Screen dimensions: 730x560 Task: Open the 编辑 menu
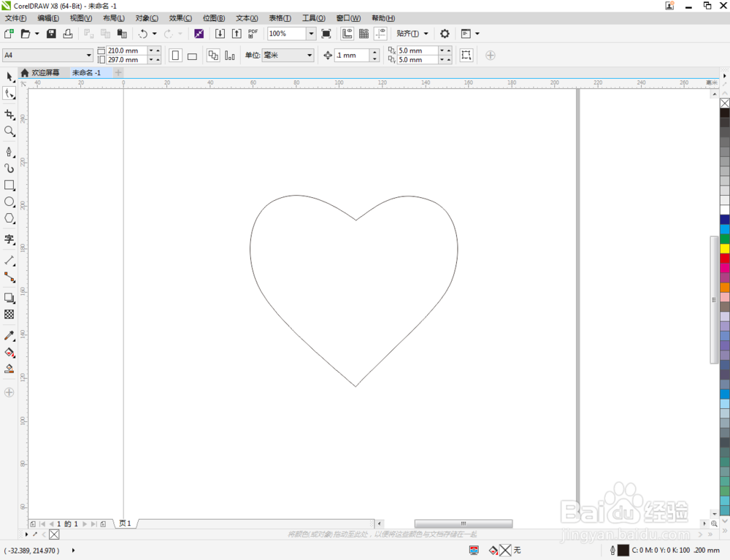coord(48,18)
